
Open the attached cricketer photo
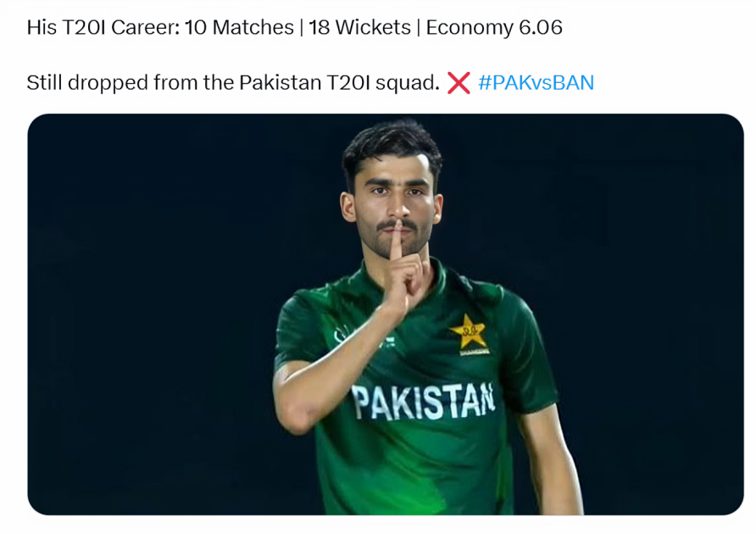(x=386, y=314)
